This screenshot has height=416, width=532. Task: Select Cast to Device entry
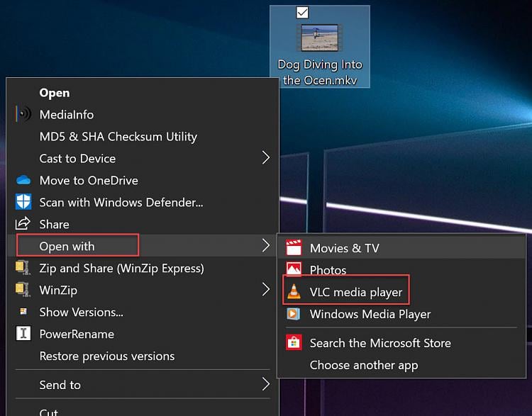click(x=142, y=158)
